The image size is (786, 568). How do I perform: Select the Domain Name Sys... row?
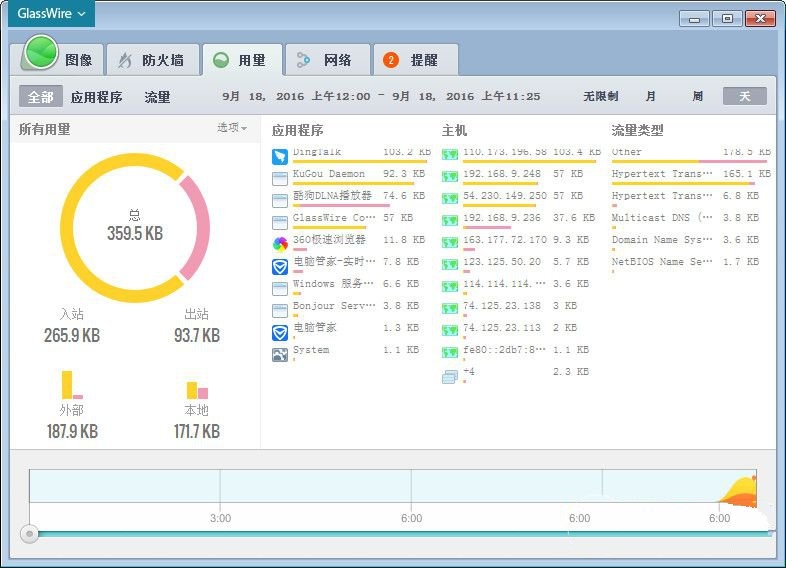pyautogui.click(x=685, y=243)
